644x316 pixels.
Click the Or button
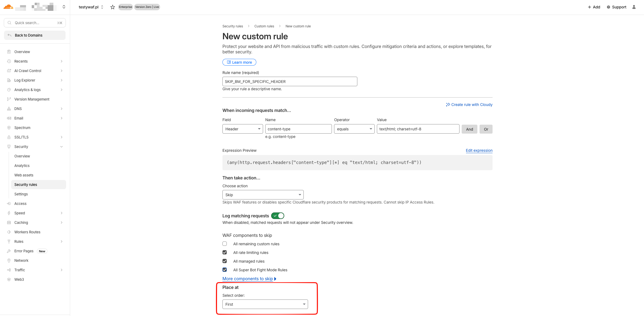pyautogui.click(x=486, y=129)
